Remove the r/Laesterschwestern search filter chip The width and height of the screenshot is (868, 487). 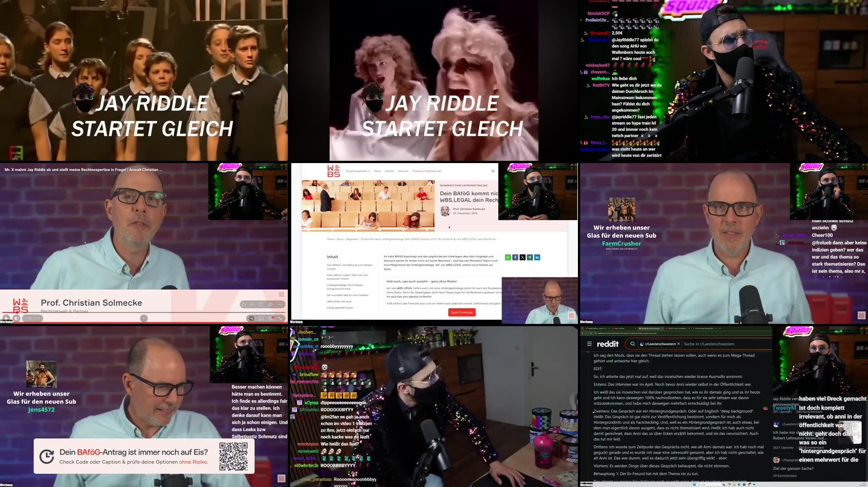pyautogui.click(x=679, y=344)
